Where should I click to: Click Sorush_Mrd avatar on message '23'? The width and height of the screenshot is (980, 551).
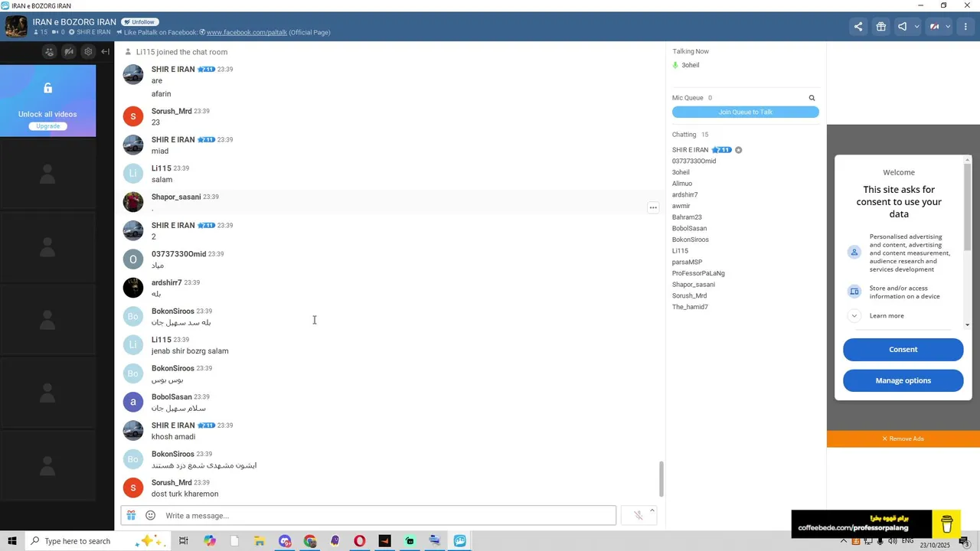(x=133, y=116)
